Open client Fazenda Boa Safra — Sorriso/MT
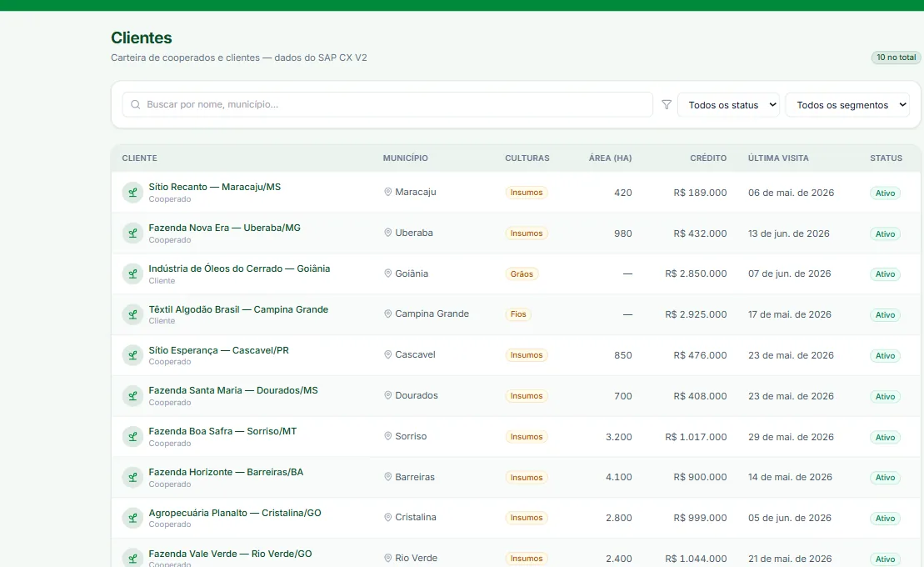This screenshot has height=567, width=924. [222, 431]
